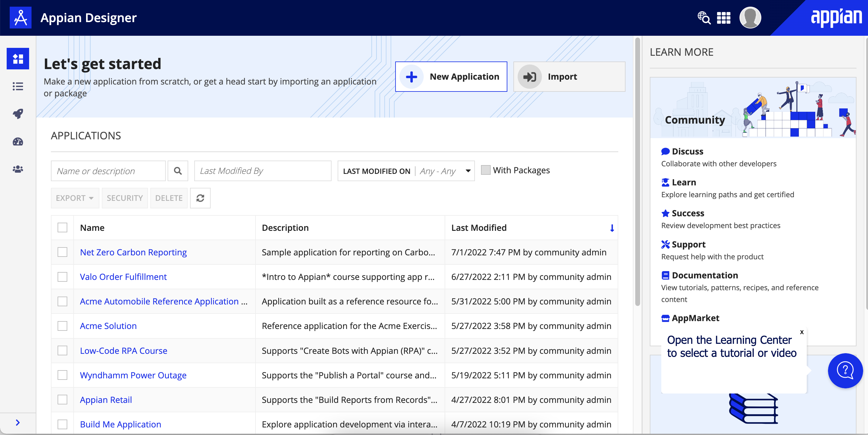Click the books illustration in Learning Center
Screen dimensions: 868x435
(753, 408)
